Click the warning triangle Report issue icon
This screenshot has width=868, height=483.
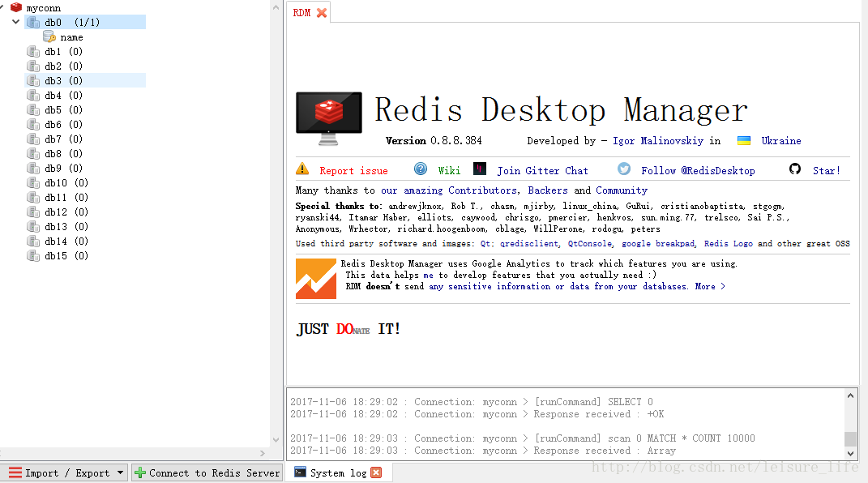(x=302, y=169)
